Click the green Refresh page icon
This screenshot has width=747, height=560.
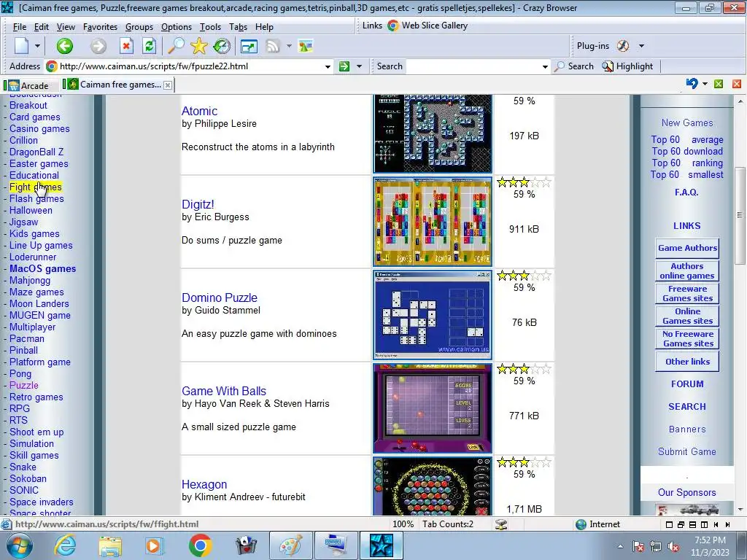pyautogui.click(x=149, y=46)
